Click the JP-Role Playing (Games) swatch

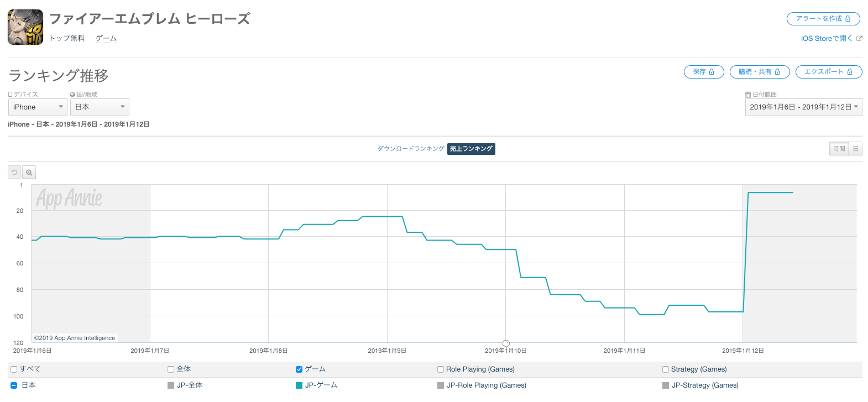[x=441, y=385]
